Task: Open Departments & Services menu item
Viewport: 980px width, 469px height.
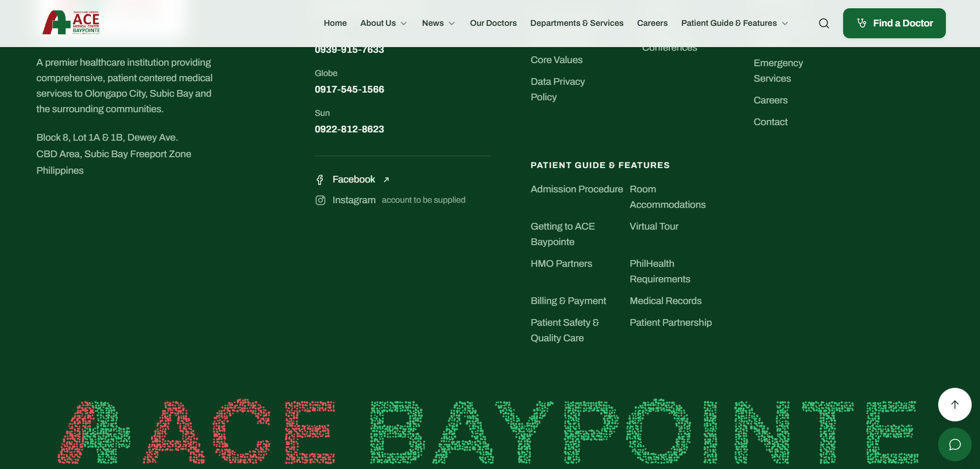Action: click(x=577, y=23)
